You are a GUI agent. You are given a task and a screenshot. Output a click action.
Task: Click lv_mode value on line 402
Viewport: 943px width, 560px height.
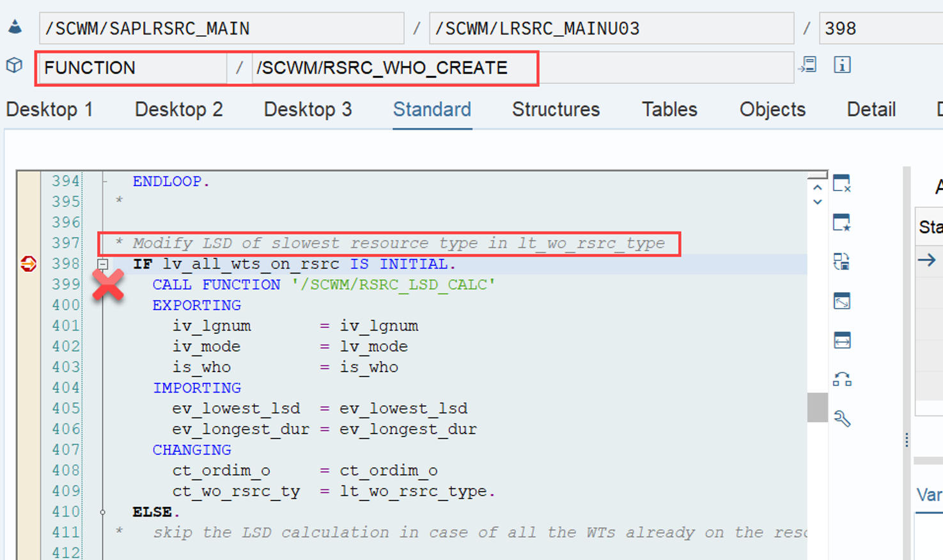tap(373, 346)
